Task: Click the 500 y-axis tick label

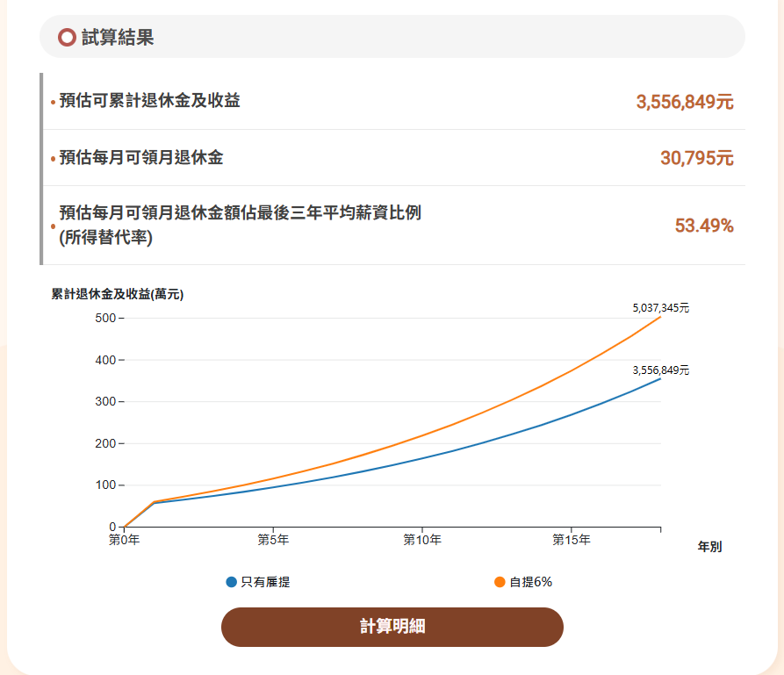Action: point(104,318)
